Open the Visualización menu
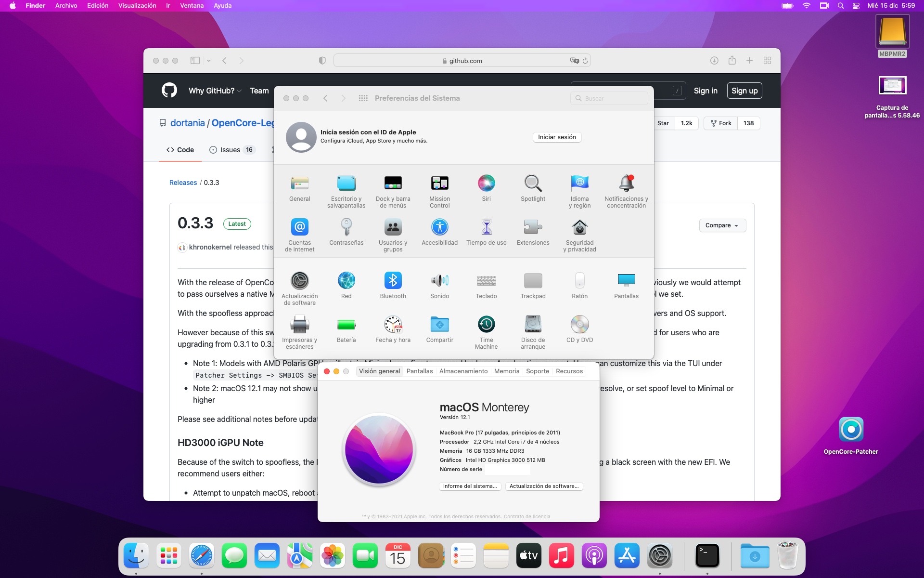The image size is (924, 578). click(137, 6)
